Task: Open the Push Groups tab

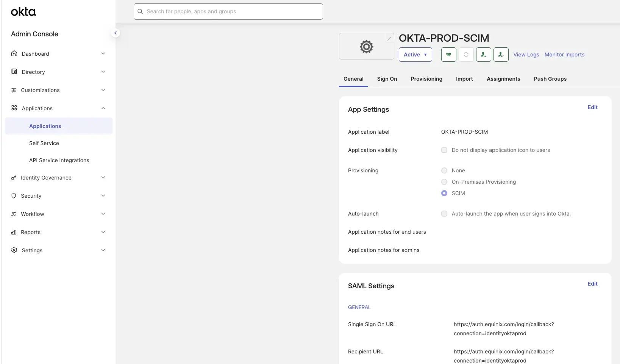Action: (x=550, y=79)
